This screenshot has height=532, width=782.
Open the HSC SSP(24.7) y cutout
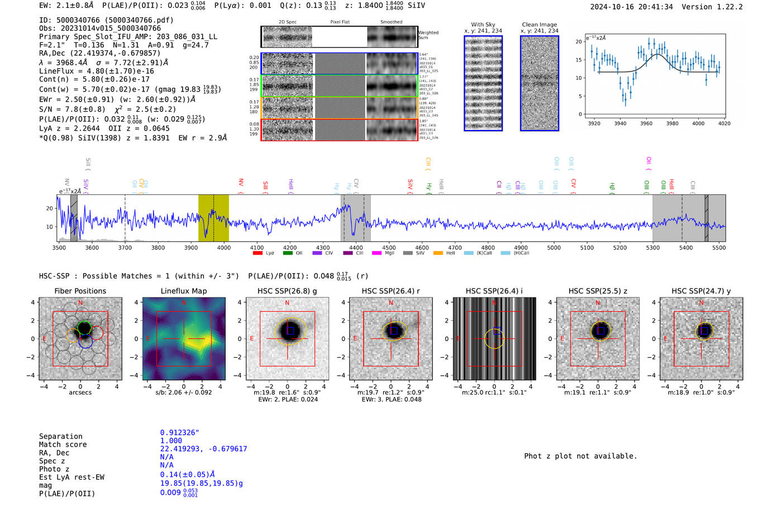click(x=702, y=339)
